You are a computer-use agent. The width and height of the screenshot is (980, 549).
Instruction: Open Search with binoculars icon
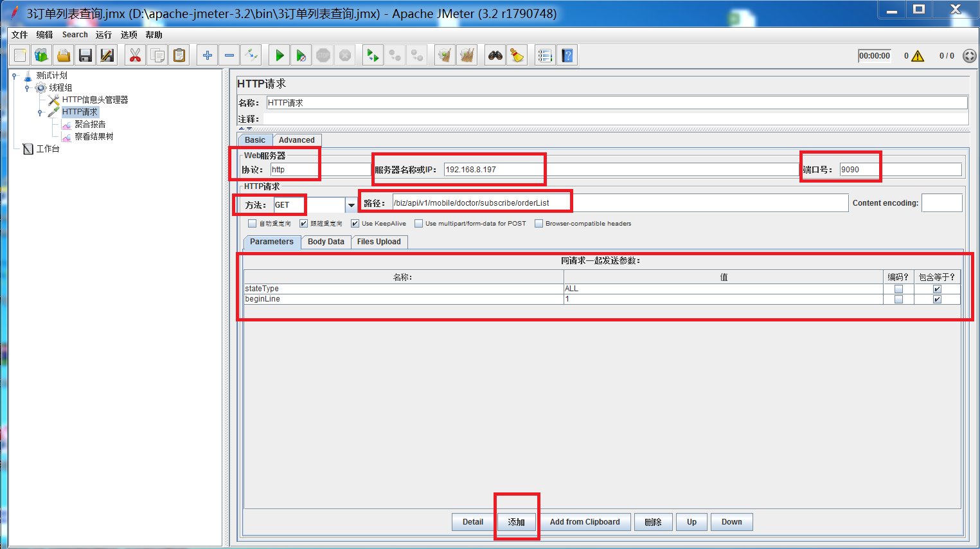(495, 56)
